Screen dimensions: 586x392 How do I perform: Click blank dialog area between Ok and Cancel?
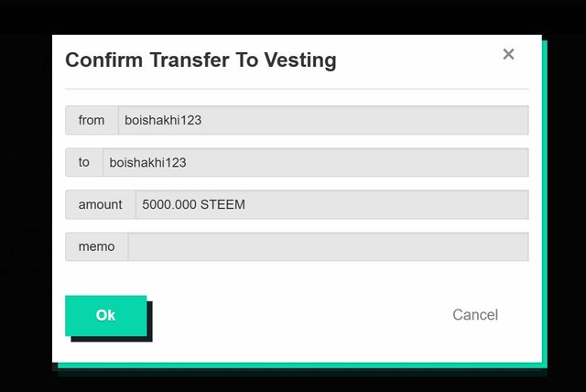coord(299,315)
